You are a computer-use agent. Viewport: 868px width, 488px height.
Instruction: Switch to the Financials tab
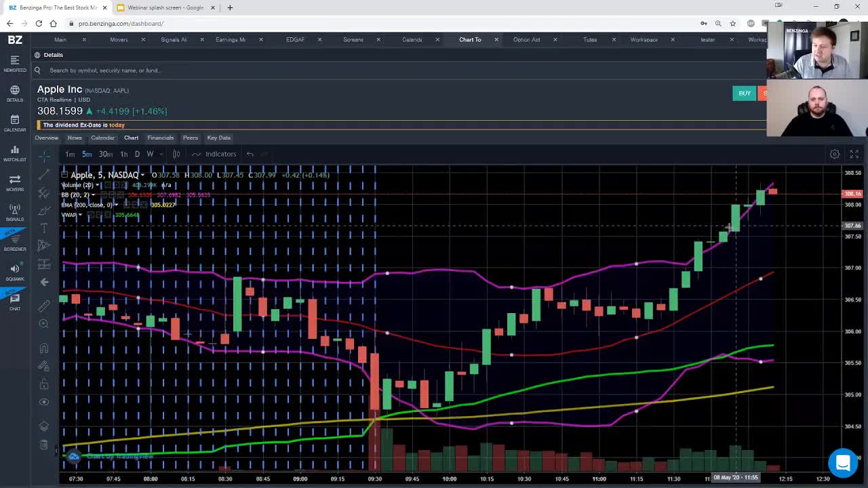(x=161, y=138)
